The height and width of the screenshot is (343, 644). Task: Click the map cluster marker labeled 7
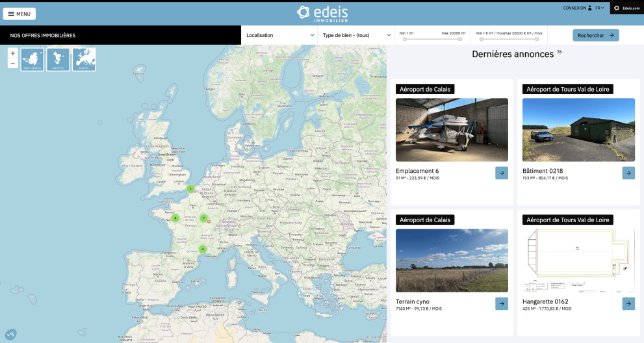click(203, 218)
